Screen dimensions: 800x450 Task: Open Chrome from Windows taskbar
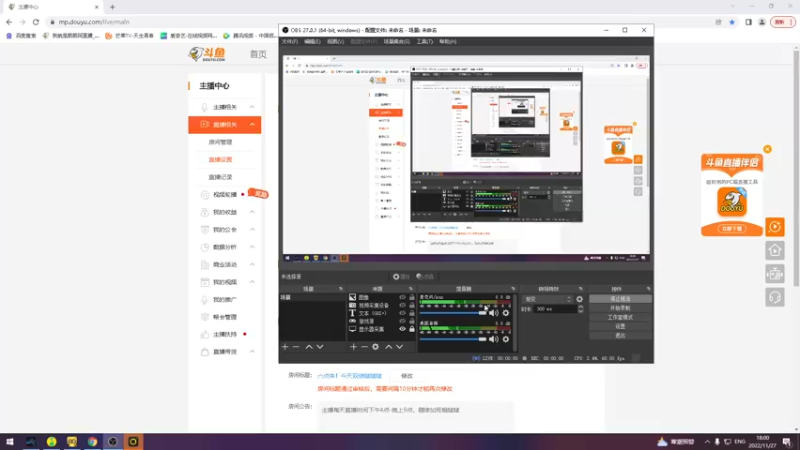(x=92, y=442)
